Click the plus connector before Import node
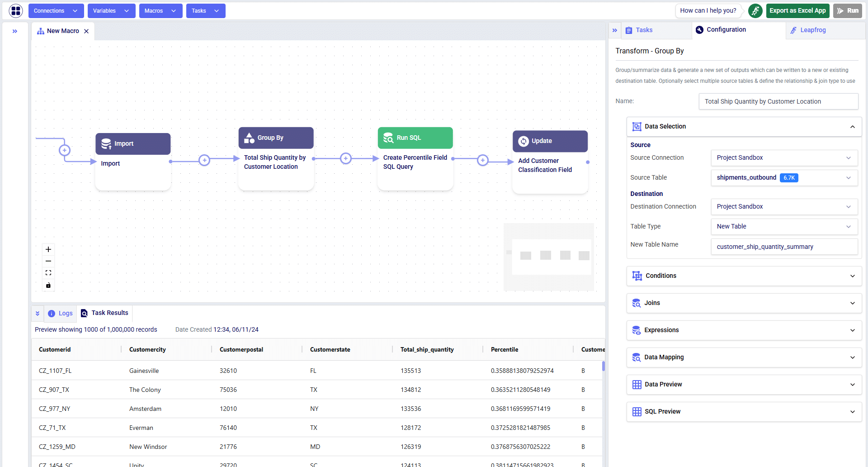 point(65,150)
